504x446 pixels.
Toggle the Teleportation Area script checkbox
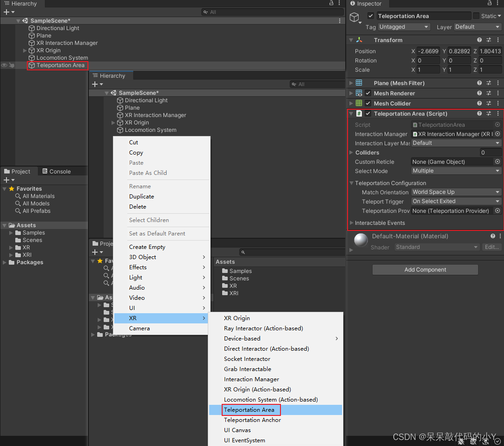click(x=368, y=114)
